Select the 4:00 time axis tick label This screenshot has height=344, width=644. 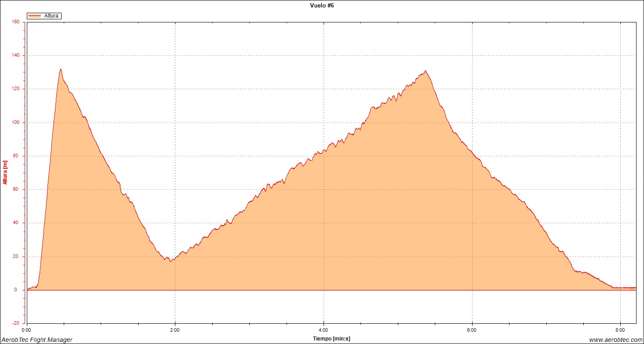click(324, 329)
